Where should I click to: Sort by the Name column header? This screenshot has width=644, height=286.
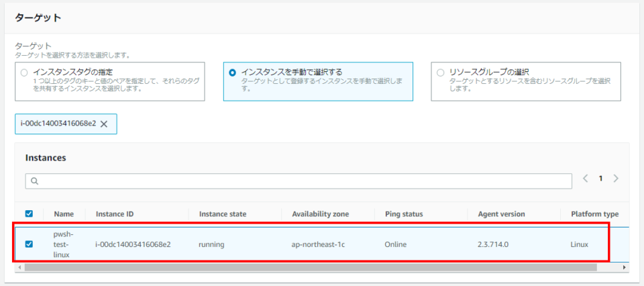coord(64,214)
